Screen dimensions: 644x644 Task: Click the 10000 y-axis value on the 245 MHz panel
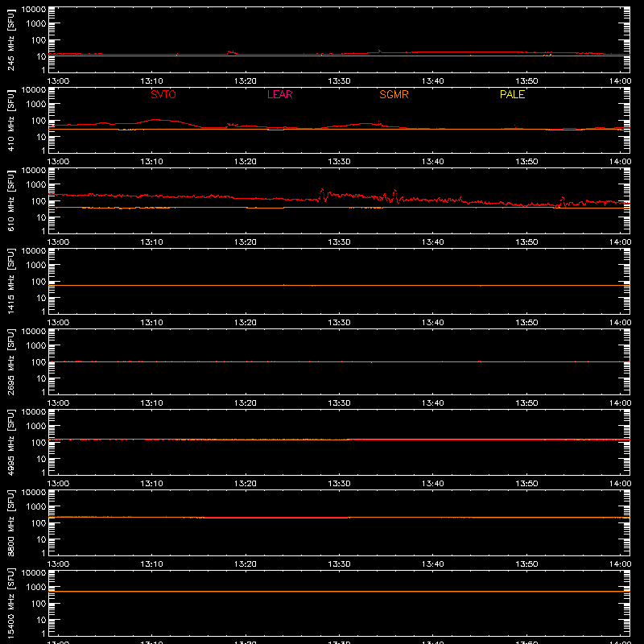[x=34, y=10]
